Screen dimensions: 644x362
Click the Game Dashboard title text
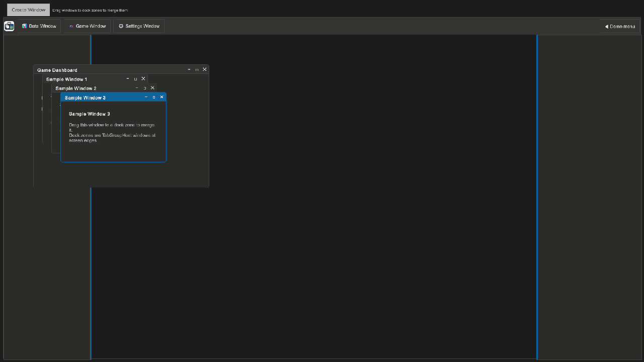point(57,70)
